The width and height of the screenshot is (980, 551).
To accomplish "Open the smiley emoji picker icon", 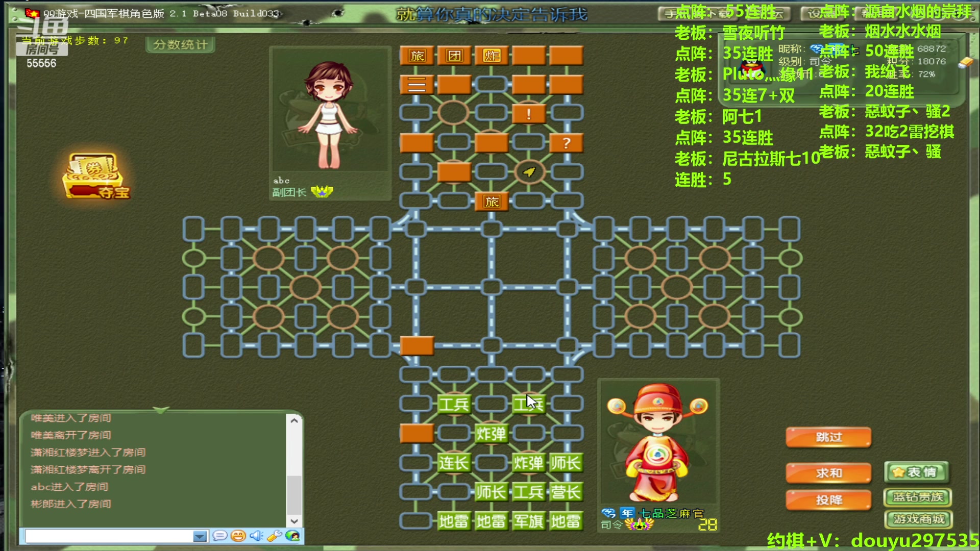I will (x=238, y=536).
